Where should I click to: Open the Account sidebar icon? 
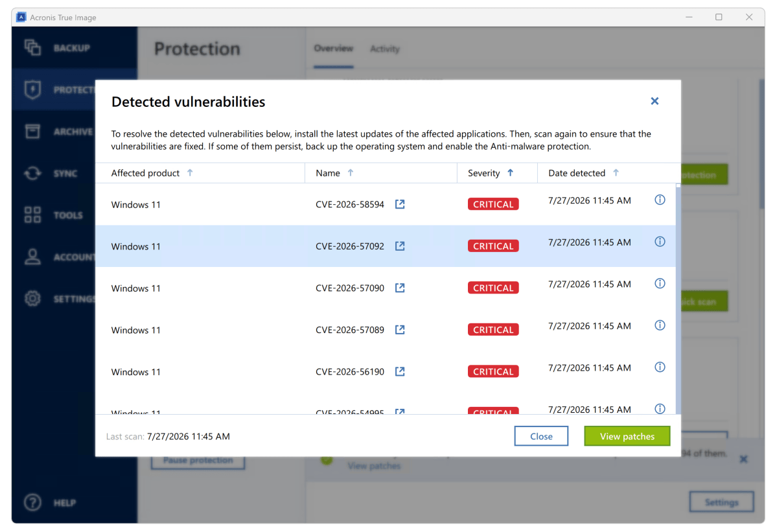pyautogui.click(x=32, y=257)
